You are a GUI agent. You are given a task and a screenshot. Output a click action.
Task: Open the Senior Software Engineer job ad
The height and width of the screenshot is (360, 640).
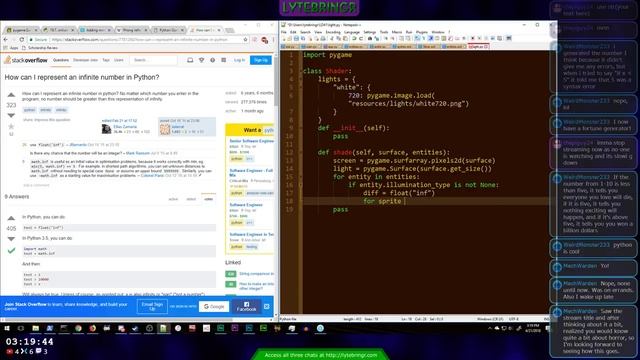point(251,141)
